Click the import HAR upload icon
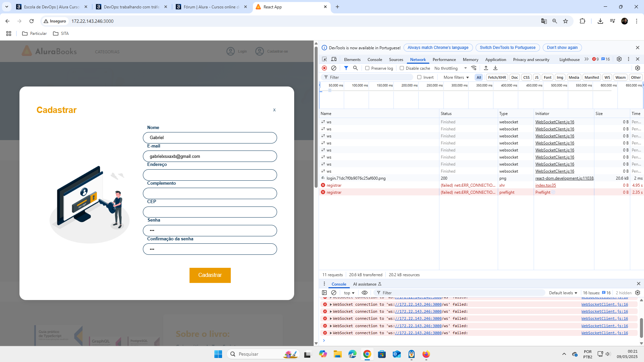644x362 pixels. [486, 68]
